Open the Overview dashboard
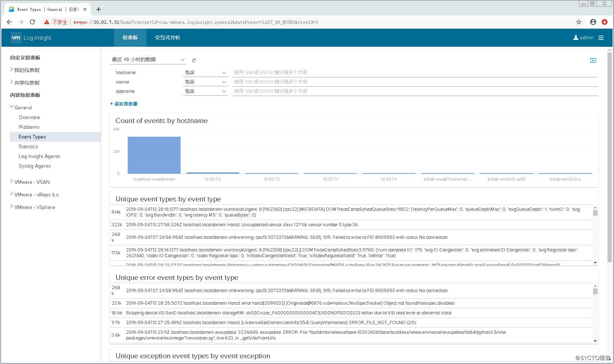The width and height of the screenshot is (614, 364). 29,117
